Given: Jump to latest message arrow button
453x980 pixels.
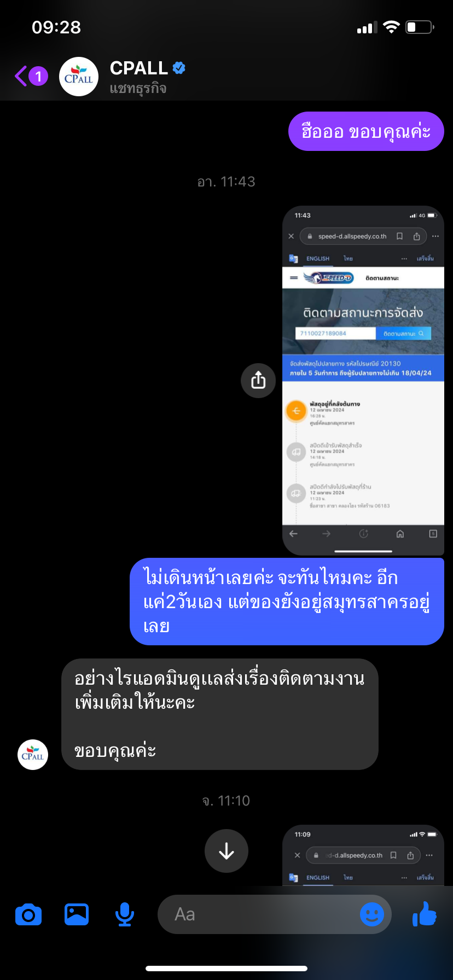Looking at the screenshot, I should pyautogui.click(x=226, y=851).
